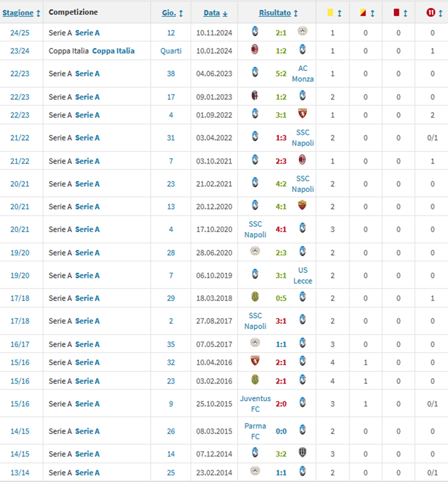Click the red card column header icon
Image resolution: width=448 pixels, height=482 pixels.
click(x=396, y=13)
